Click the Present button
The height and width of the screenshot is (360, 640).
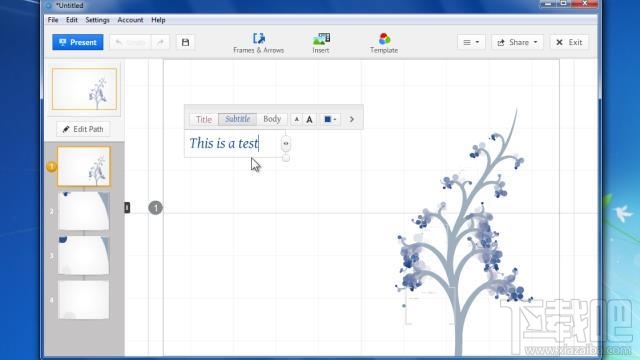coord(78,42)
